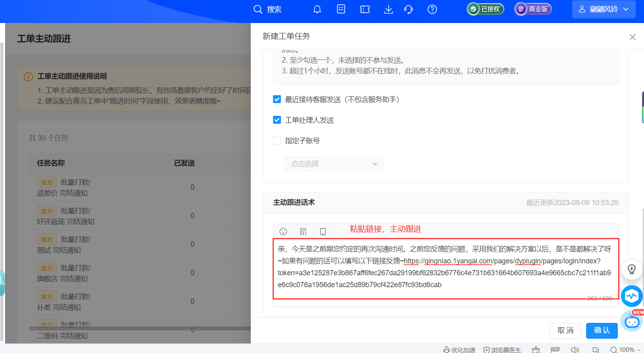Click the info icon beside 工单主动跟进使用说明

[28, 77]
